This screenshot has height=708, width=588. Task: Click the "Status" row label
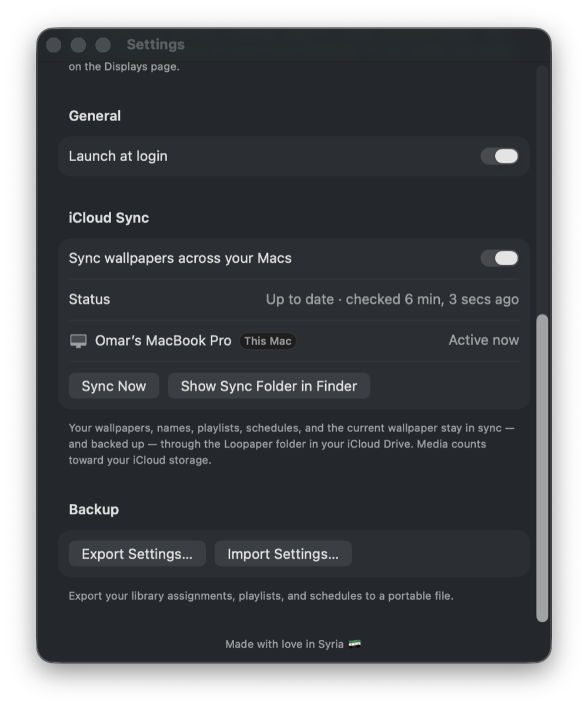[89, 299]
